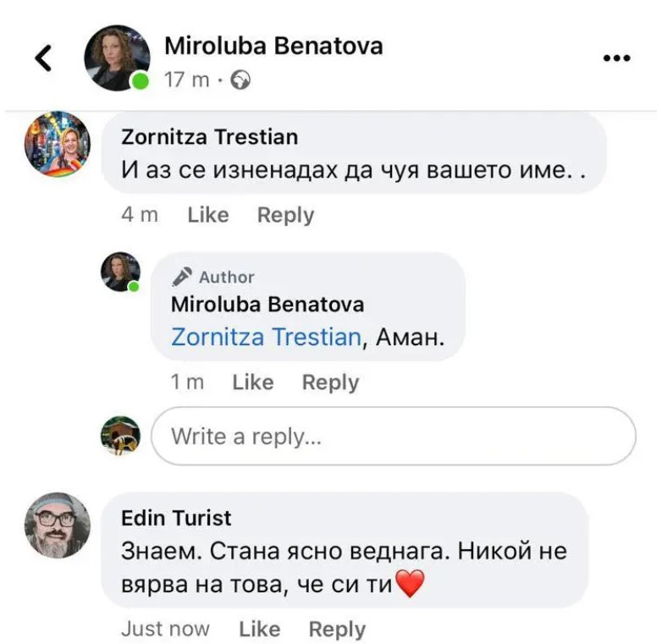Tap the post author's profile picture in the header
662x644 pixels.
tap(116, 58)
